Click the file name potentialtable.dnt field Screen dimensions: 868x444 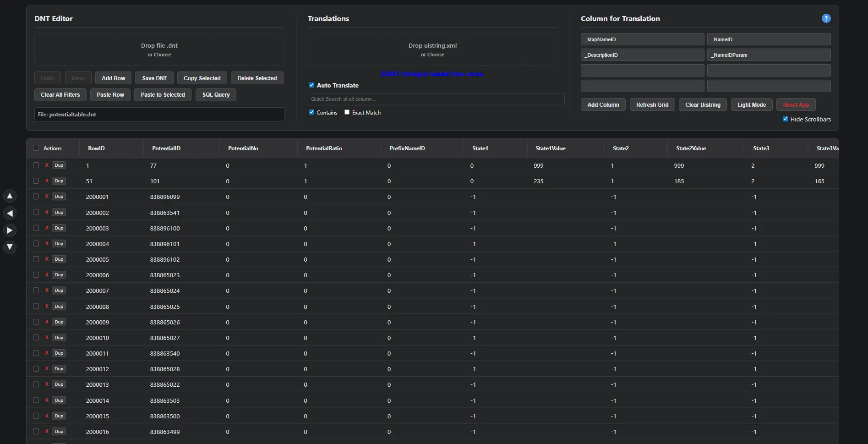coord(159,115)
